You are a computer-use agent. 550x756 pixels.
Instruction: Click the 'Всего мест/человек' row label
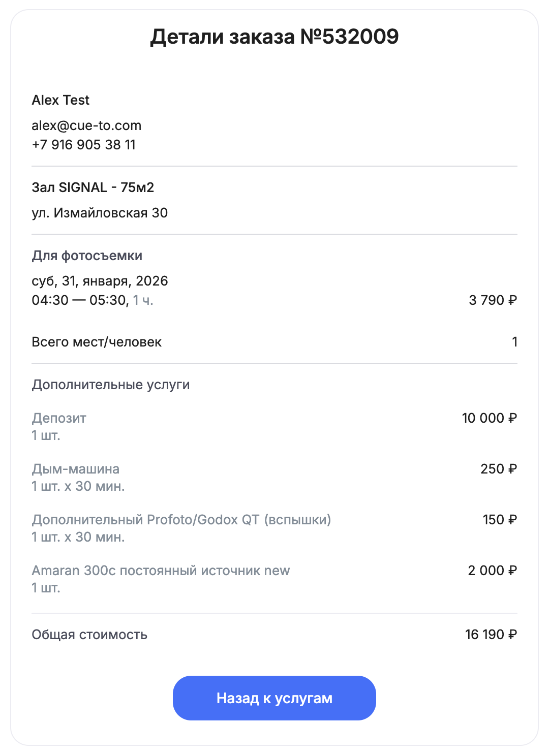pyautogui.click(x=97, y=342)
